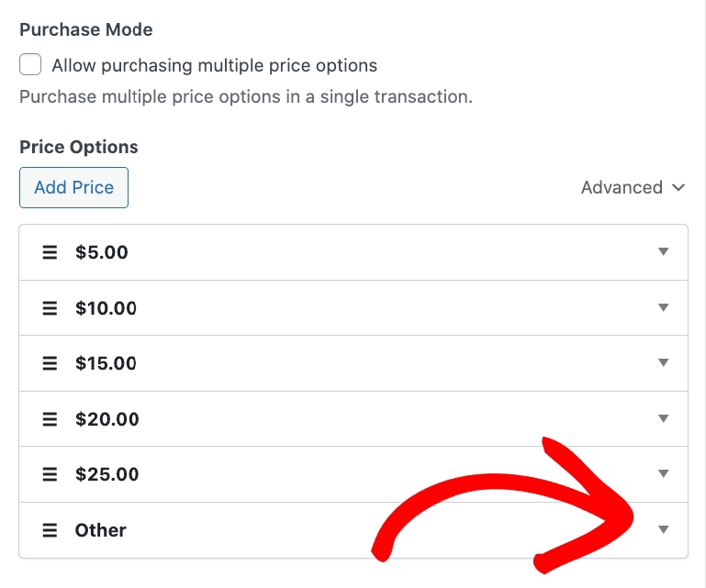Click the drag handle for Other price

point(50,530)
